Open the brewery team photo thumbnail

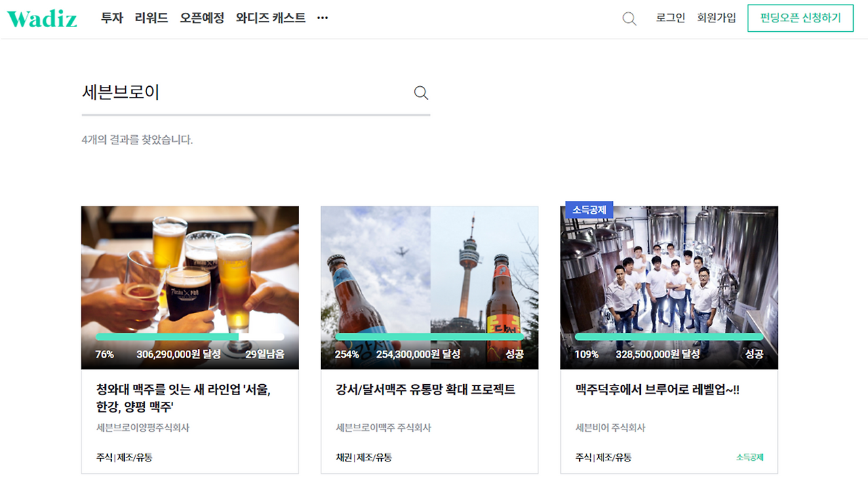click(x=669, y=288)
